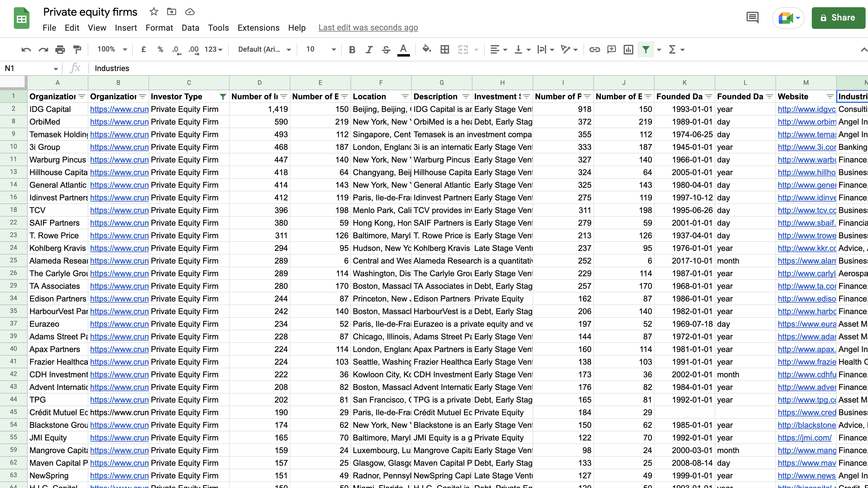The width and height of the screenshot is (868, 488).
Task: Open the fill color picker
Action: [426, 50]
